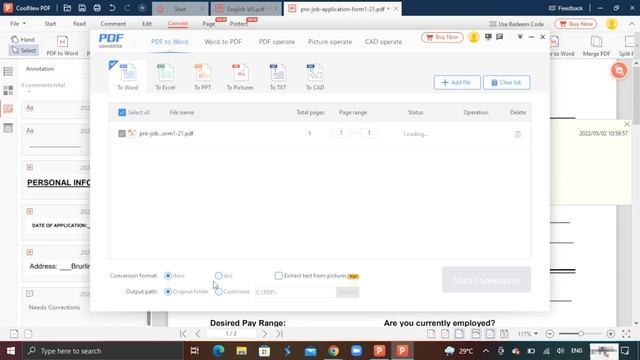Go to previous page arrow
The image size is (640, 360).
[198, 334]
